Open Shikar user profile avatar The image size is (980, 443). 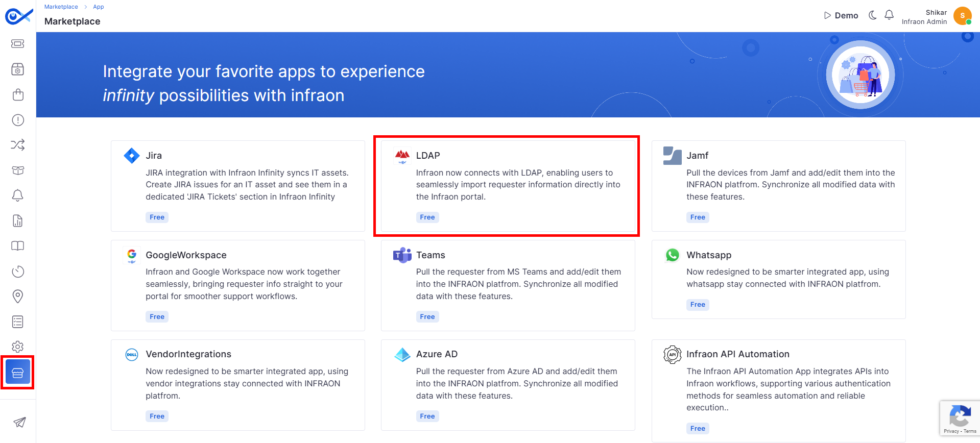pyautogui.click(x=963, y=16)
